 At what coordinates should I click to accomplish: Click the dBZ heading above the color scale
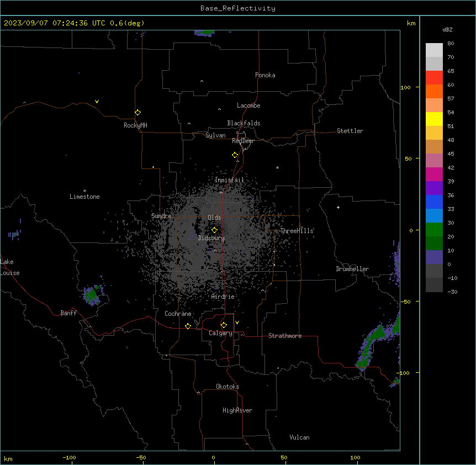click(x=447, y=29)
